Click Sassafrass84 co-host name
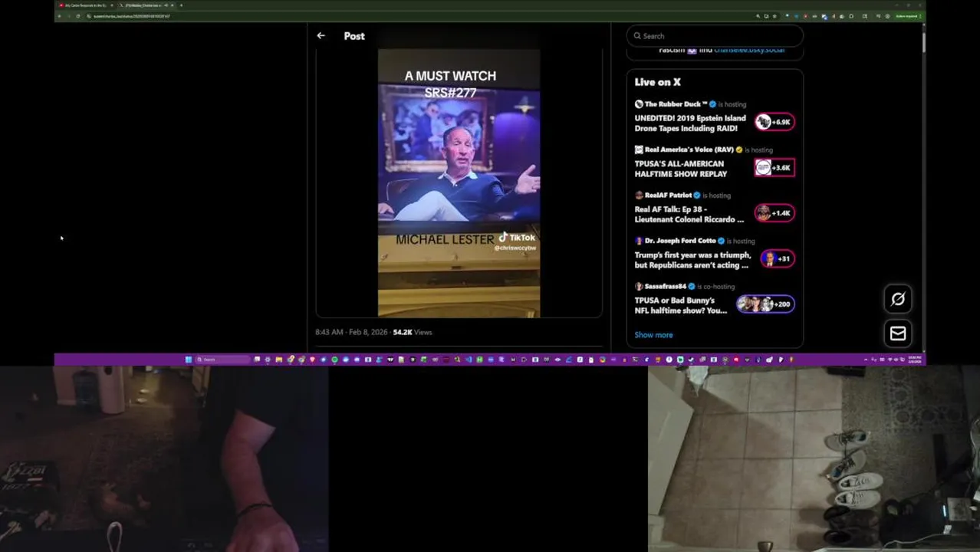The image size is (980, 552). [x=666, y=287]
